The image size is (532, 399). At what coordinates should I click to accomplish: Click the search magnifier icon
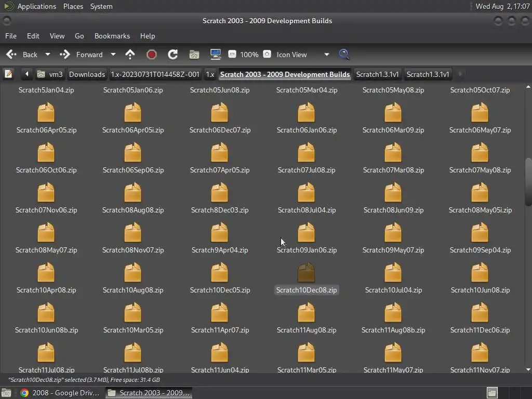point(344,54)
